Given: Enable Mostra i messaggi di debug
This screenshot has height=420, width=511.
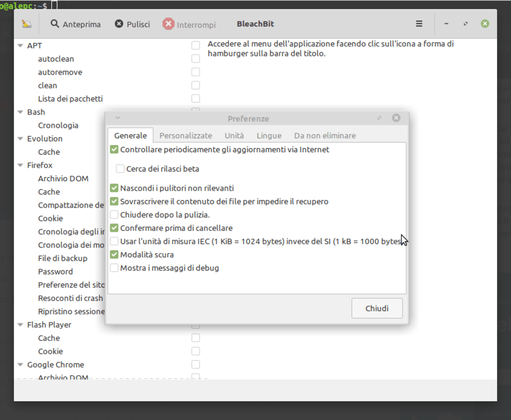Looking at the screenshot, I should 114,268.
